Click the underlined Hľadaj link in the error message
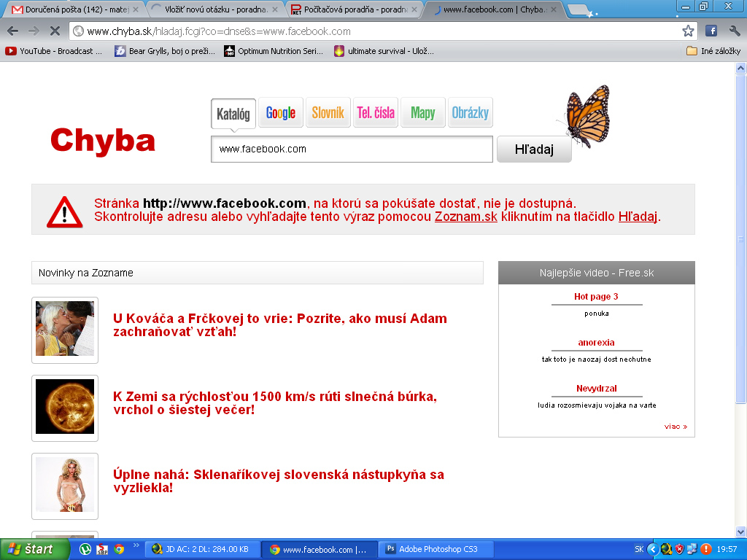The width and height of the screenshot is (747, 560). 638,217
